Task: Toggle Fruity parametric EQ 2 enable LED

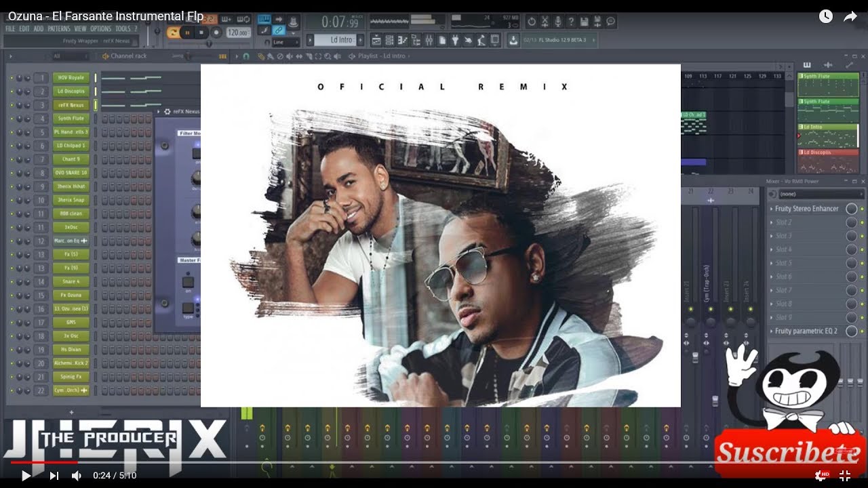Action: (862, 331)
